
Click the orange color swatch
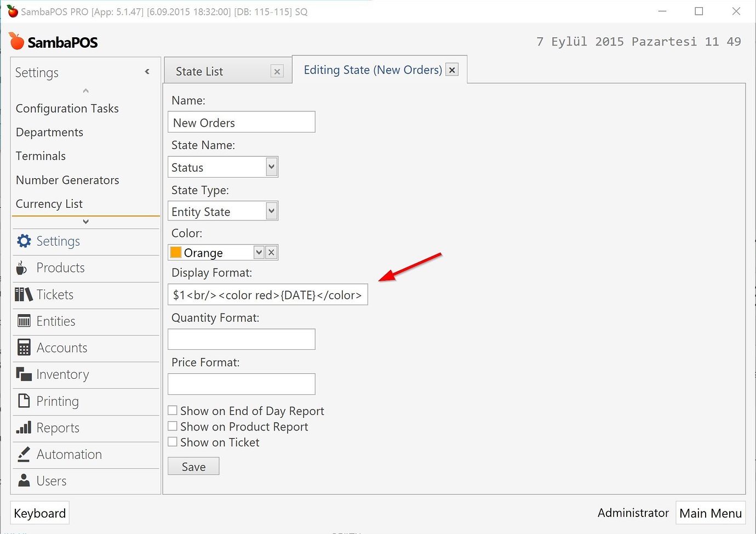tap(175, 252)
